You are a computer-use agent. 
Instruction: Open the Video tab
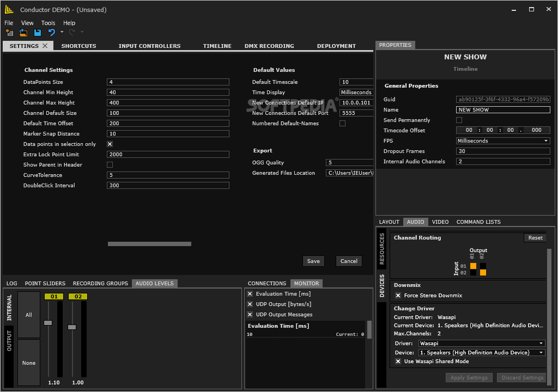tap(440, 222)
